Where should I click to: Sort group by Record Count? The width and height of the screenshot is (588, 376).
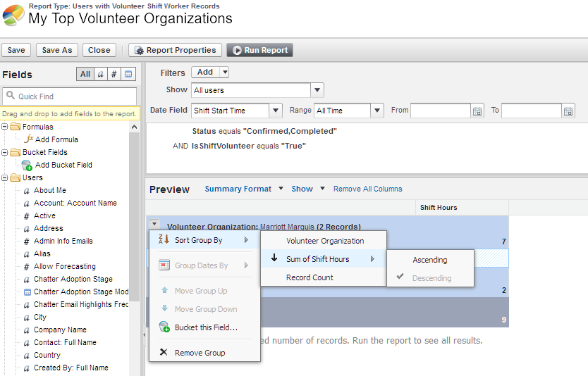(x=323, y=277)
